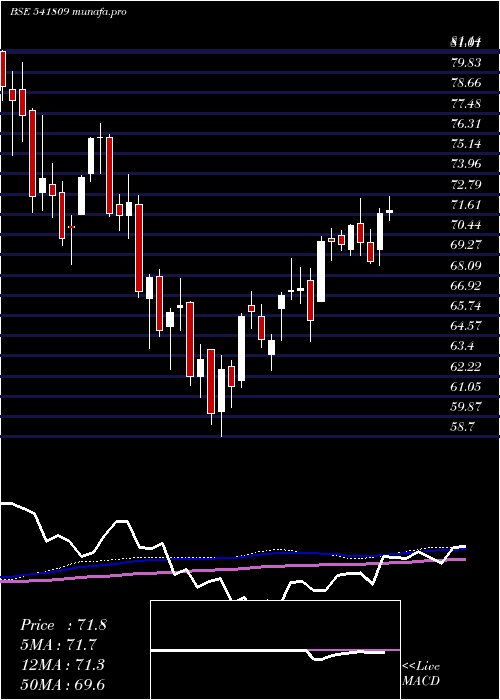
Task: Click the 50MA : 69.6 readout
Action: [62, 684]
